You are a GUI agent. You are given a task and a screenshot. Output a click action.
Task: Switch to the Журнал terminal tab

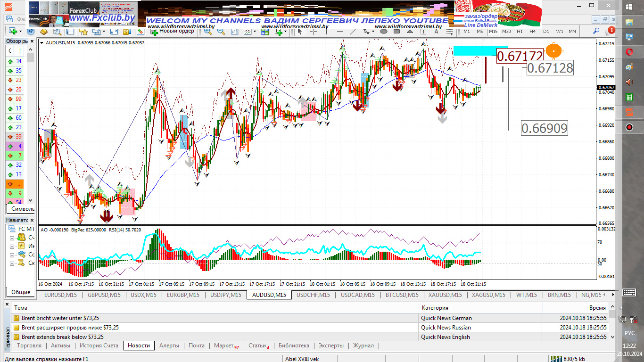tap(363, 346)
